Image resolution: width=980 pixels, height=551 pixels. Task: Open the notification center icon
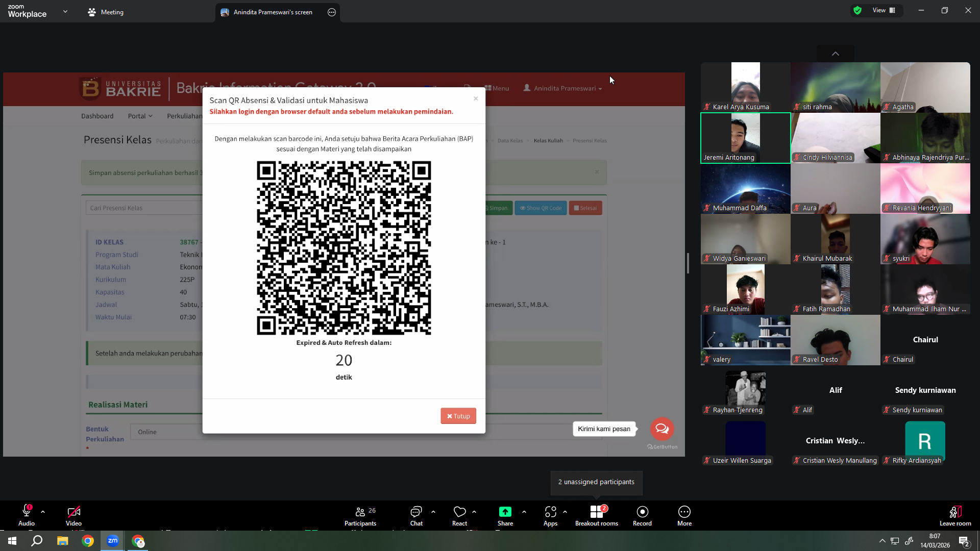pyautogui.click(x=964, y=541)
